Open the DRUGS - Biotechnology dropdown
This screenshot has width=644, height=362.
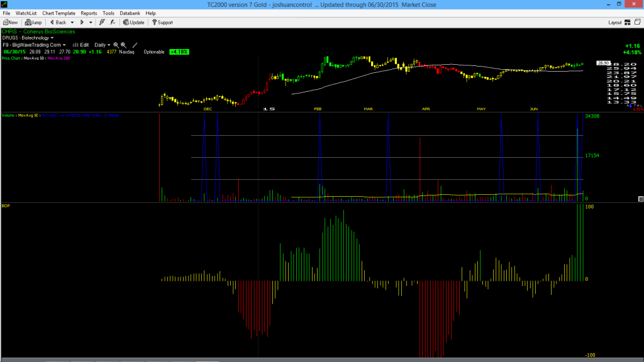click(x=28, y=38)
